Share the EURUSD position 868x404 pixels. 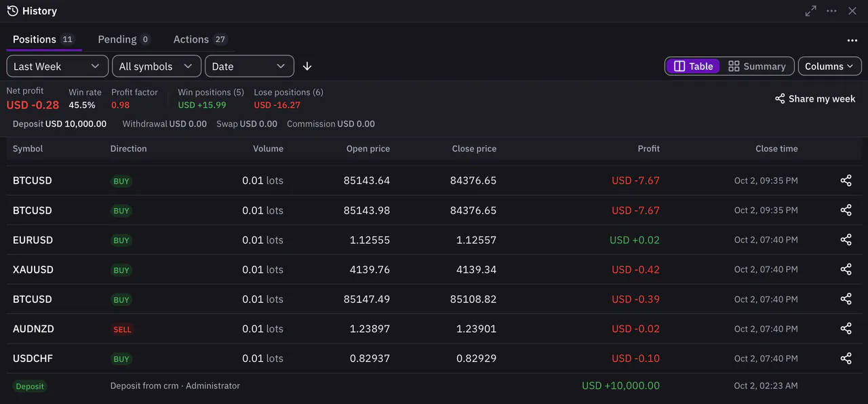pos(846,240)
